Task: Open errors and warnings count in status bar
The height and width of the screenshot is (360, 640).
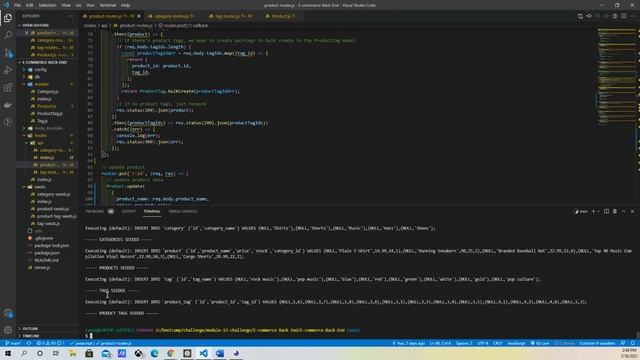Action: coord(50,343)
